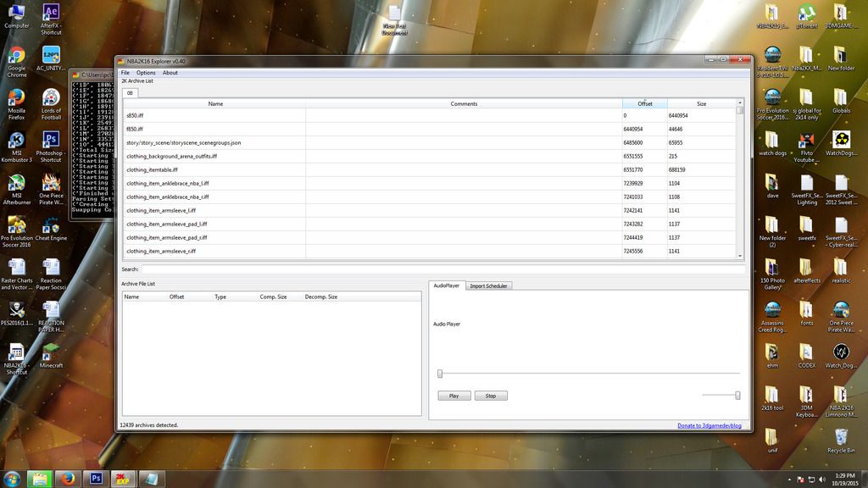Select the 0B archive tab
The image size is (868, 488).
click(130, 93)
